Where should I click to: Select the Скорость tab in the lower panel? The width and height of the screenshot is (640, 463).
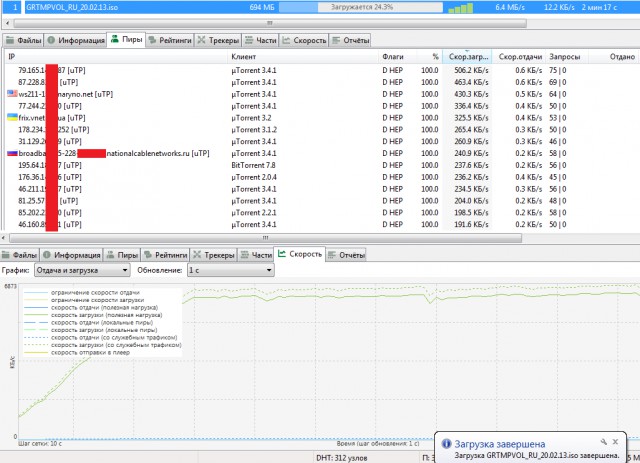pyautogui.click(x=300, y=254)
